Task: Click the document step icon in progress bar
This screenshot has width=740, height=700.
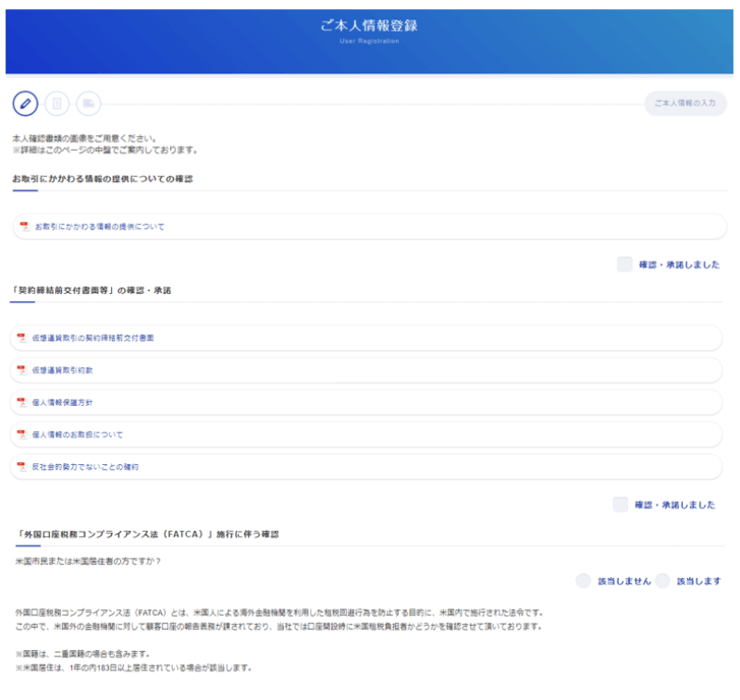Action: pos(57,104)
